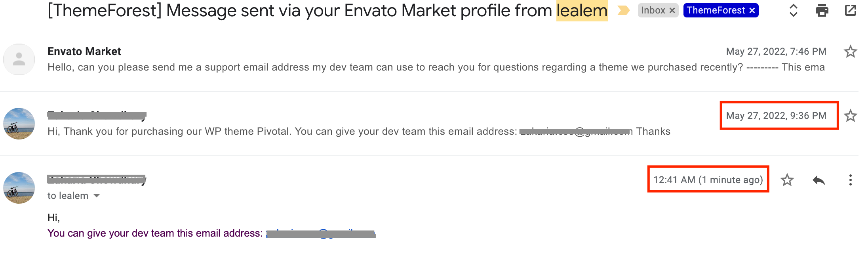Show recipient details dropdown next to lealem

point(97,196)
